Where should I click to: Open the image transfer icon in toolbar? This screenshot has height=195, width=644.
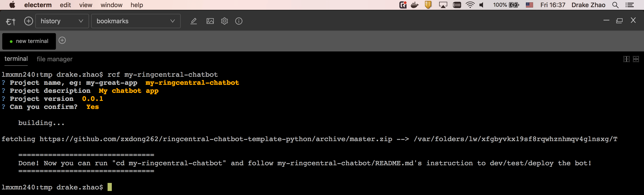(210, 21)
